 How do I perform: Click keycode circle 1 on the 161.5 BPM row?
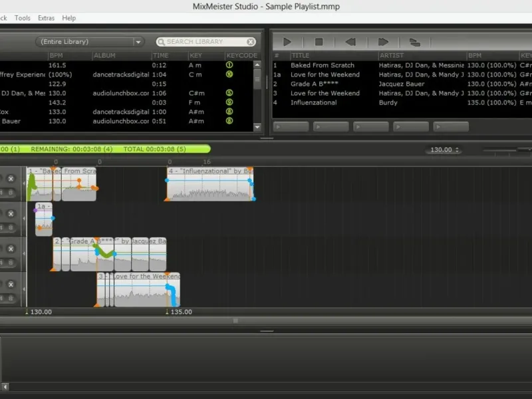coord(229,65)
